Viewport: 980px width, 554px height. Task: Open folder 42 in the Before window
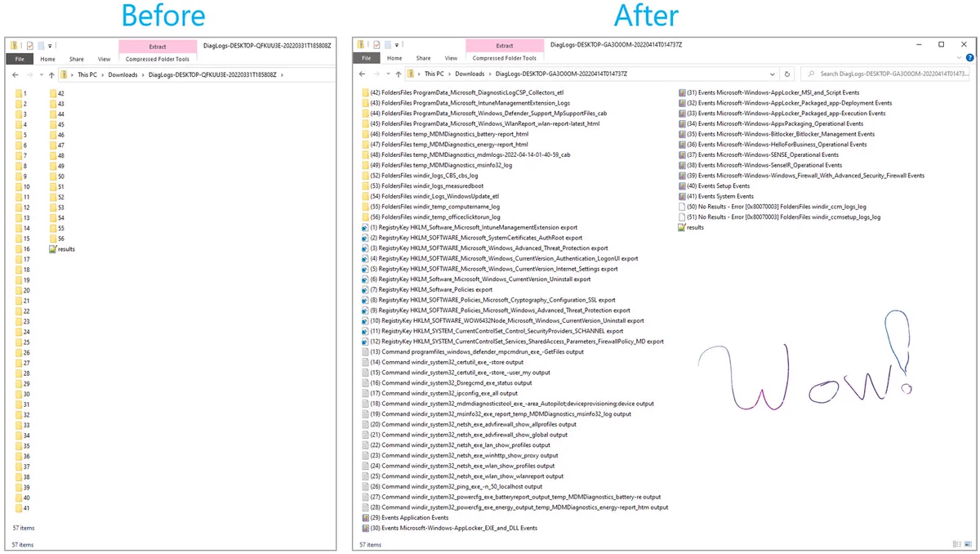point(56,94)
